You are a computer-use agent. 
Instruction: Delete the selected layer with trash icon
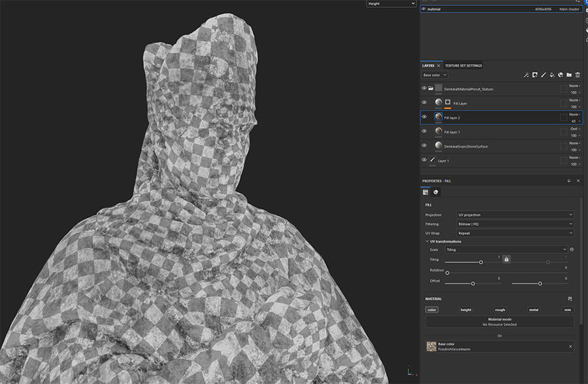coord(578,75)
